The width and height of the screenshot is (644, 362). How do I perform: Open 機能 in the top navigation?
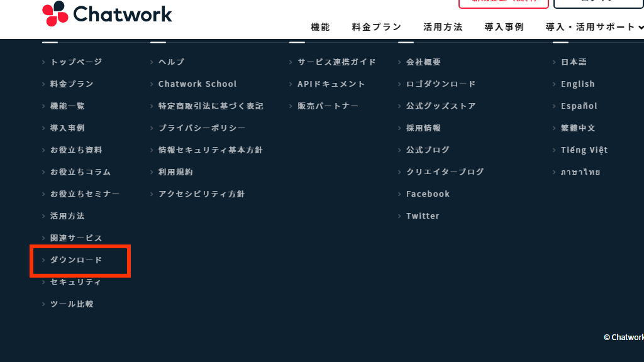pos(320,27)
